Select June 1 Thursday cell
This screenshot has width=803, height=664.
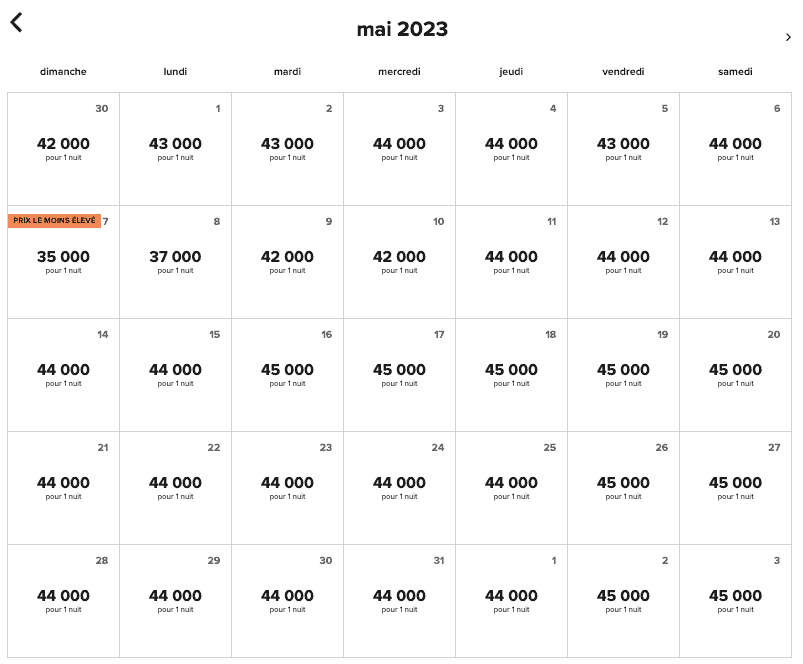pyautogui.click(x=511, y=601)
